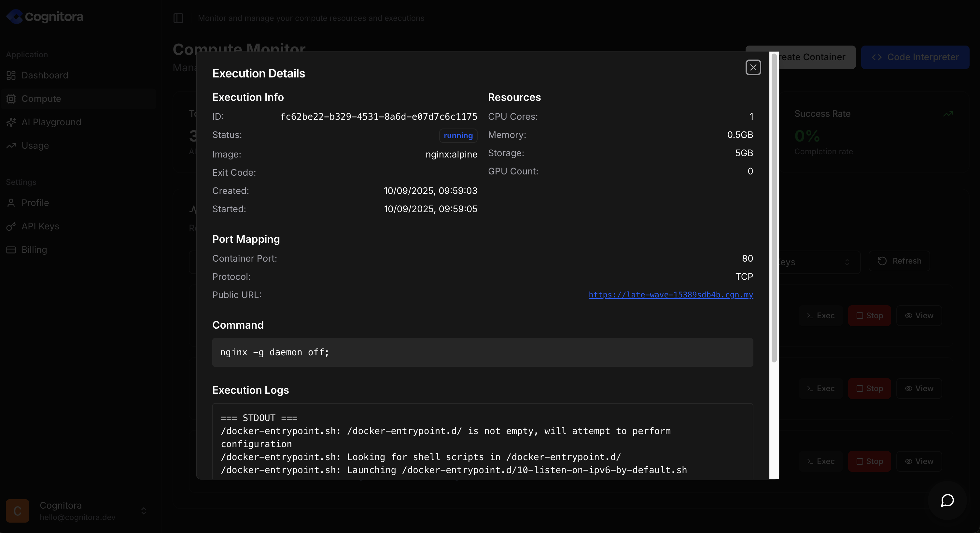Screen dimensions: 980x533
Task: Click the Cognitora logo
Action: [45, 17]
